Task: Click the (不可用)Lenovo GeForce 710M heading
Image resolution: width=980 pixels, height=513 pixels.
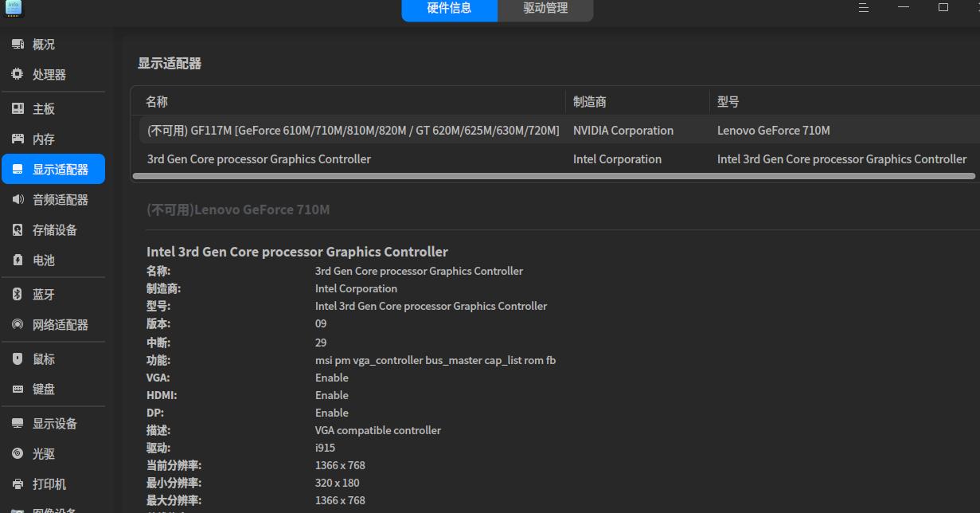Action: click(238, 210)
